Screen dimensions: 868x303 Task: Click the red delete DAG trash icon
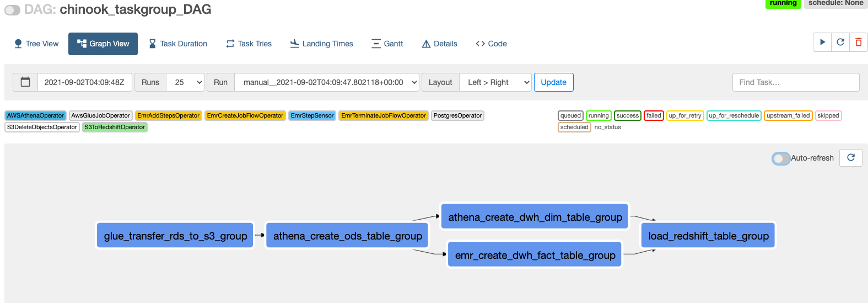(858, 42)
